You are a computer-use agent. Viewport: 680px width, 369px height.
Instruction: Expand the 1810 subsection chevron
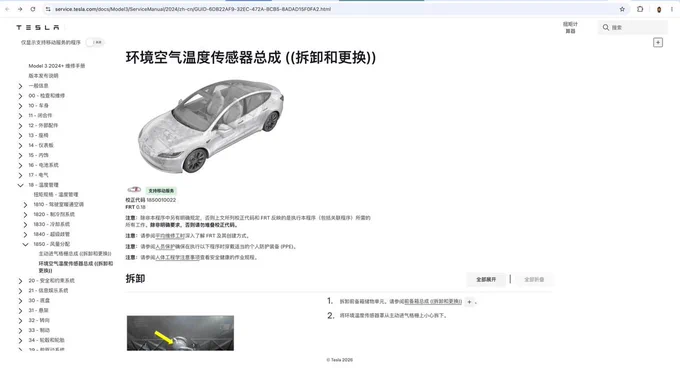click(x=25, y=205)
